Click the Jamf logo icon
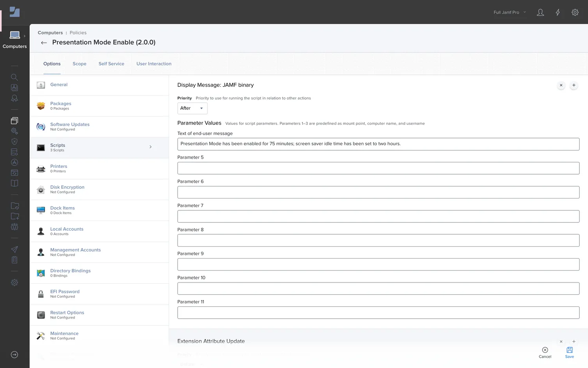This screenshot has width=588, height=368. point(15,12)
